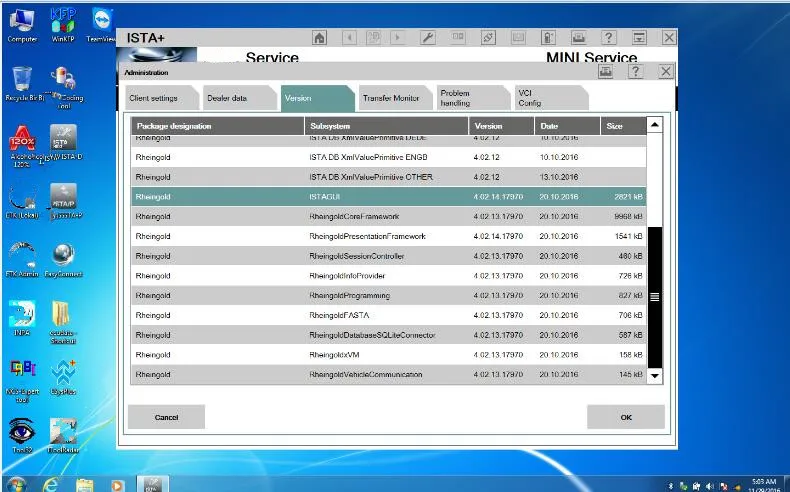Select the RheingoldVehicleCommunication row
The image size is (790, 492).
pyautogui.click(x=388, y=374)
